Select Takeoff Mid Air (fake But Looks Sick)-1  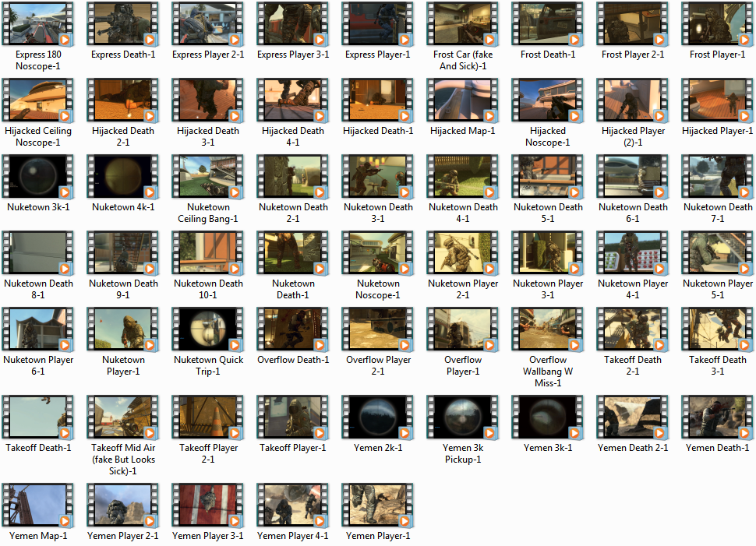click(x=123, y=417)
